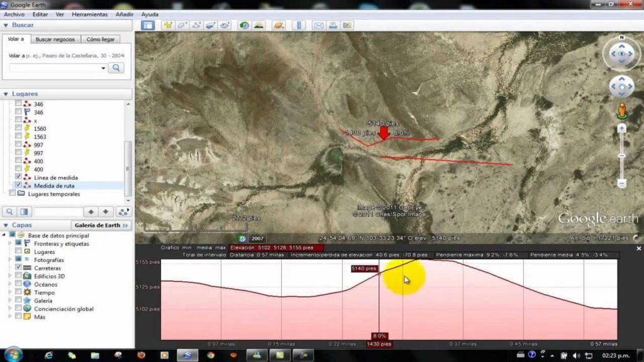The image size is (644, 362).
Task: Enable the Edificios 3D layer checkbox
Action: (18, 276)
